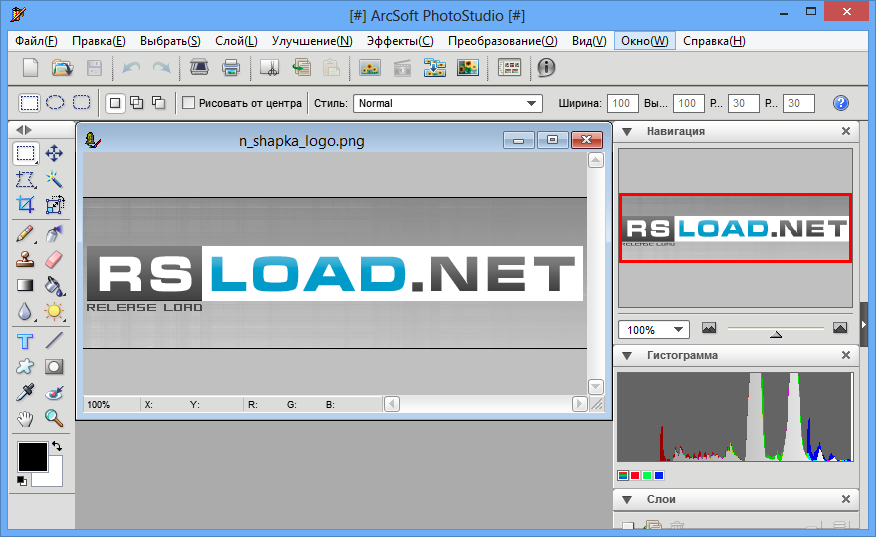The width and height of the screenshot is (876, 537).
Task: Undo the last action
Action: 131,68
